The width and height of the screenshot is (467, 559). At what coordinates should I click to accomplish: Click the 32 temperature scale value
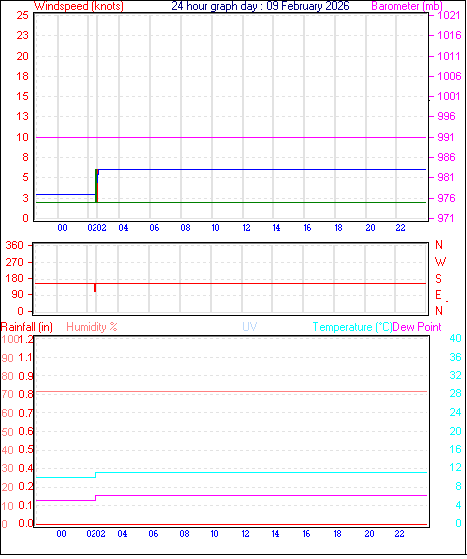(455, 375)
